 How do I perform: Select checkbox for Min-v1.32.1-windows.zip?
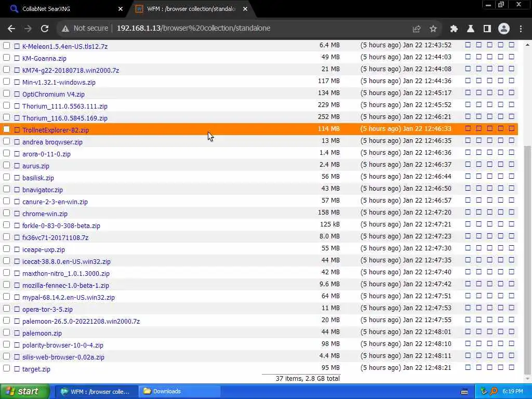click(x=6, y=82)
